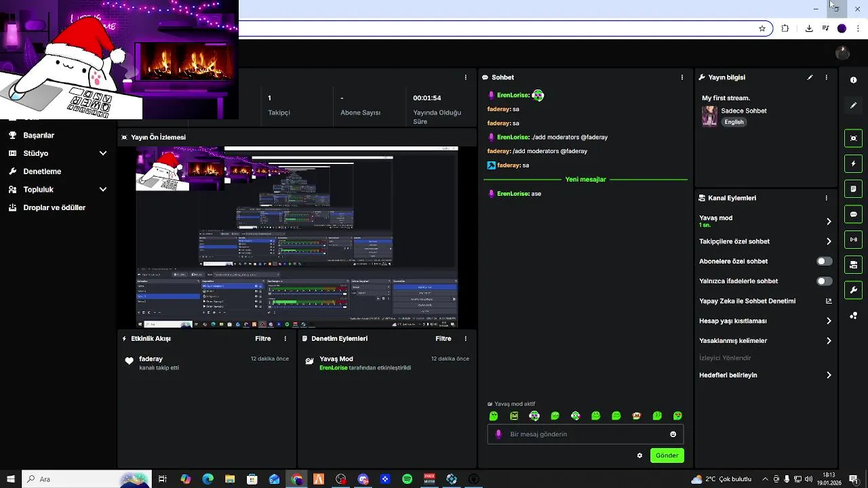Screen dimensions: 868x488
Task: Open browser extensions puzzle icon
Action: 785,28
